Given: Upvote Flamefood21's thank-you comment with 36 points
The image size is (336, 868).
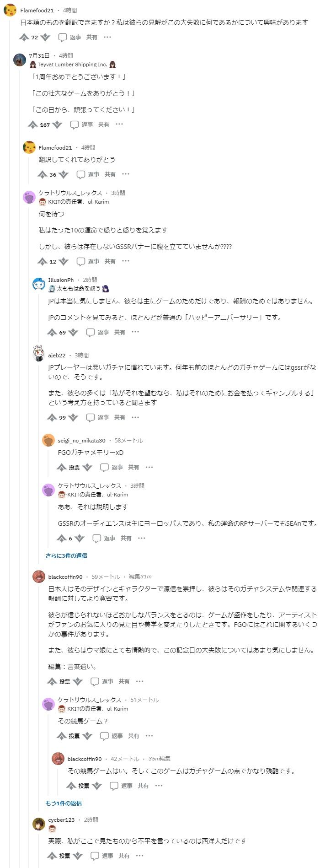Looking at the screenshot, I should pyautogui.click(x=42, y=174).
